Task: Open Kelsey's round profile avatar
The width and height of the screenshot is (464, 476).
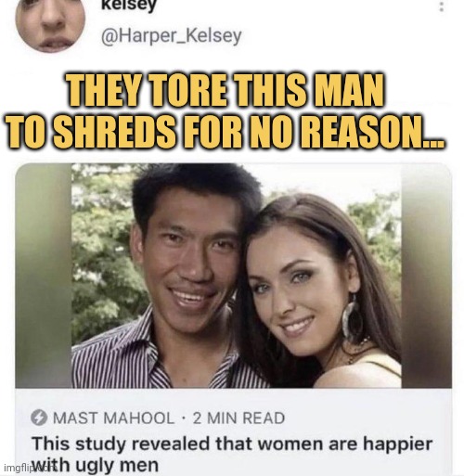Action: pyautogui.click(x=50, y=23)
